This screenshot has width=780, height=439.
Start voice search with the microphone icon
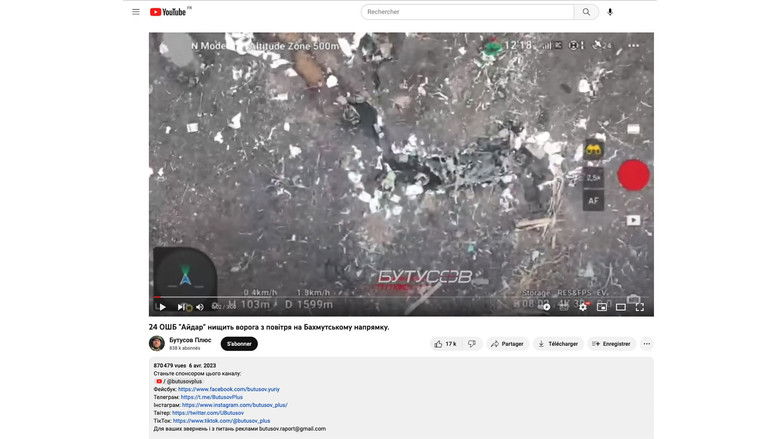[610, 12]
